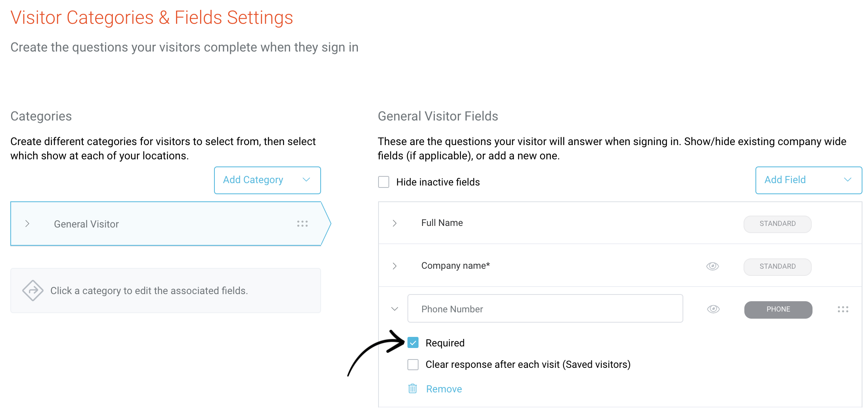Uncheck the Required checkbox
Image resolution: width=868 pixels, height=413 pixels.
click(x=413, y=342)
